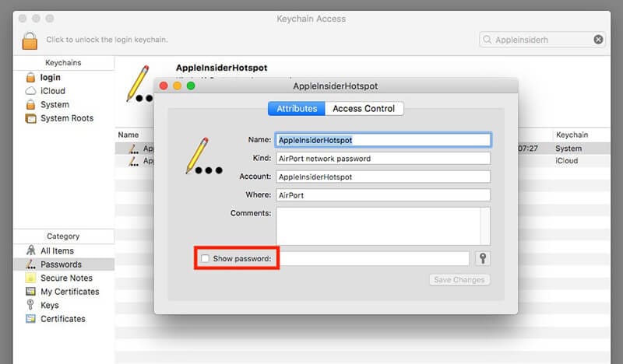
Task: Minimize the AppleInsiderHotspot dialog with yellow button
Action: [178, 86]
